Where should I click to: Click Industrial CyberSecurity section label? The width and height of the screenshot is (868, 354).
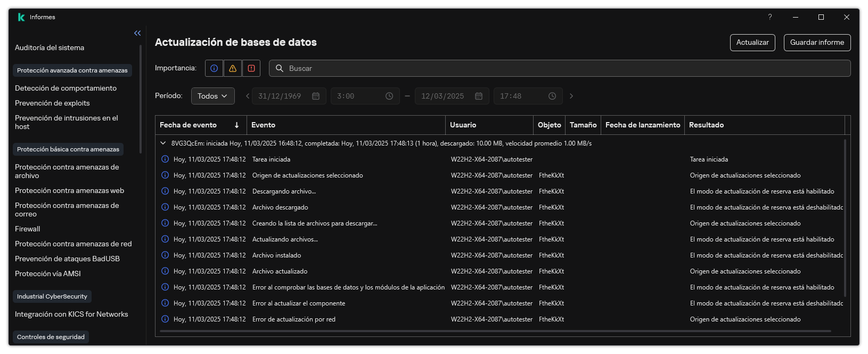[x=52, y=296]
